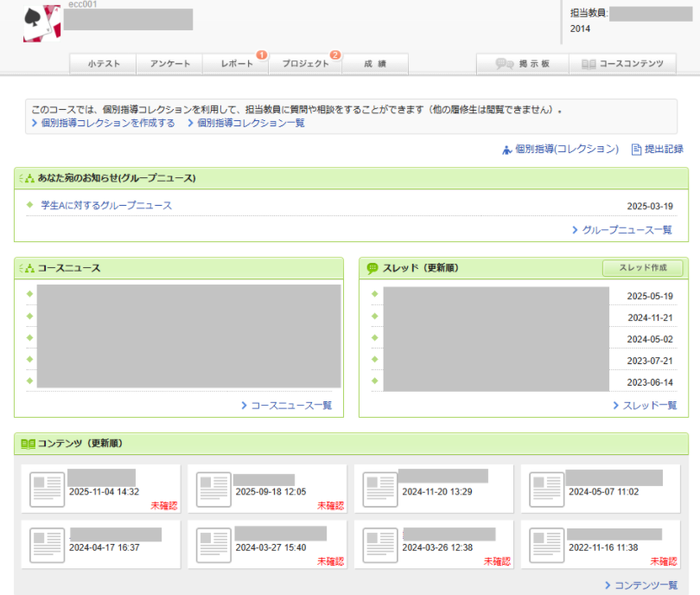Show the full コースニュース一覧 list
The height and width of the screenshot is (595, 700).
click(290, 406)
